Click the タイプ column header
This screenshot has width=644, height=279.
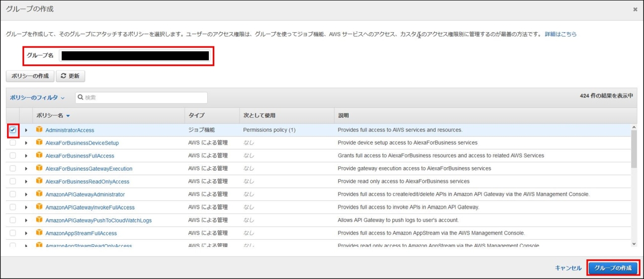[x=196, y=115]
